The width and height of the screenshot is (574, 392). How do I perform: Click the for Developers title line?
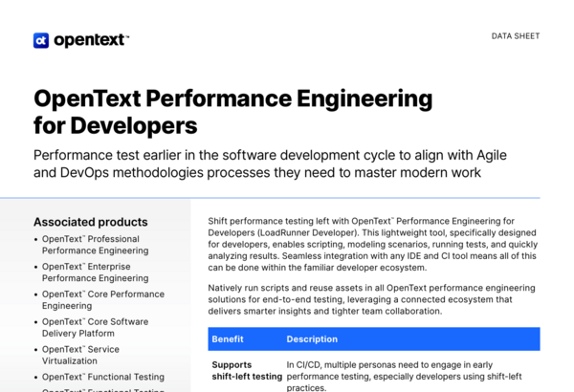tap(116, 125)
